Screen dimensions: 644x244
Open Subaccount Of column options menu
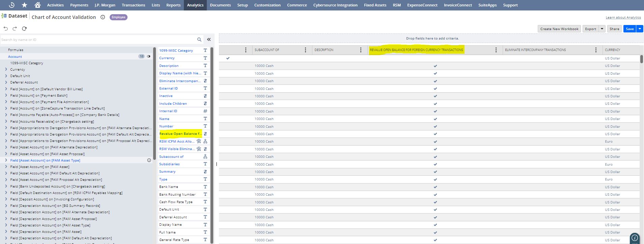coord(306,50)
